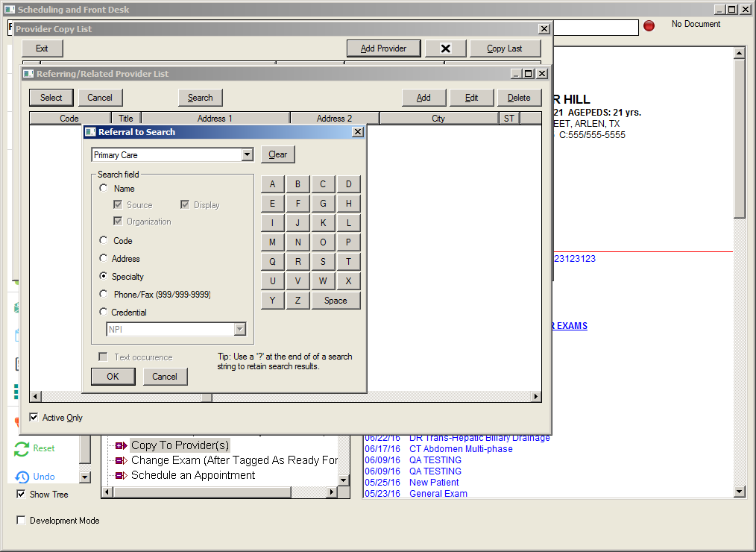Click the green Reset icon
The height and width of the screenshot is (552, 756).
(x=22, y=449)
